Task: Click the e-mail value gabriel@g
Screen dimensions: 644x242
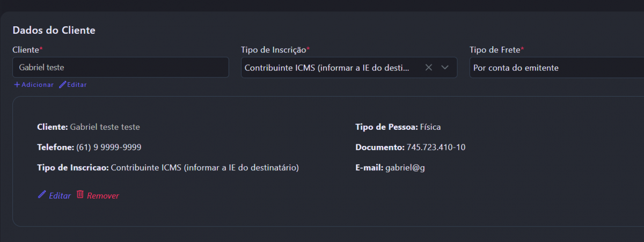Action: [x=405, y=167]
